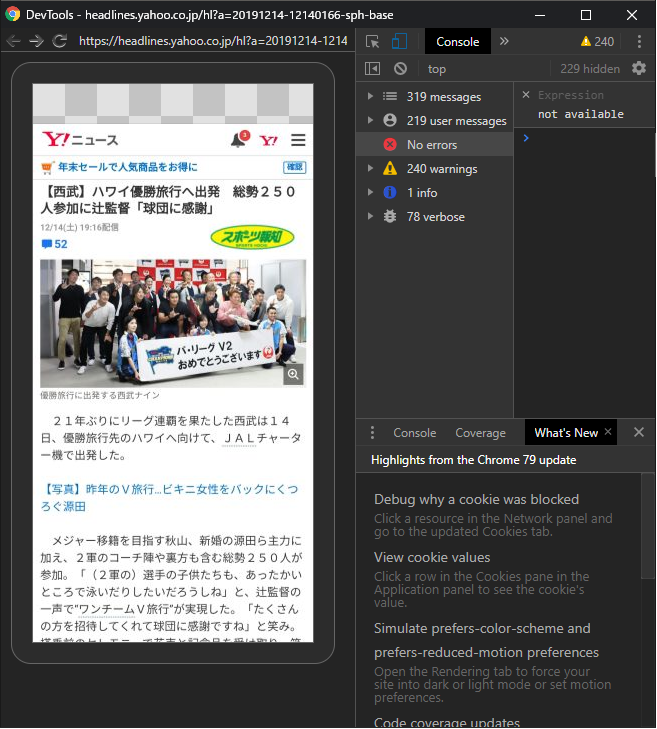Screen dimensions: 657x729
Task: Switch to the drawer Console tab
Action: click(414, 433)
